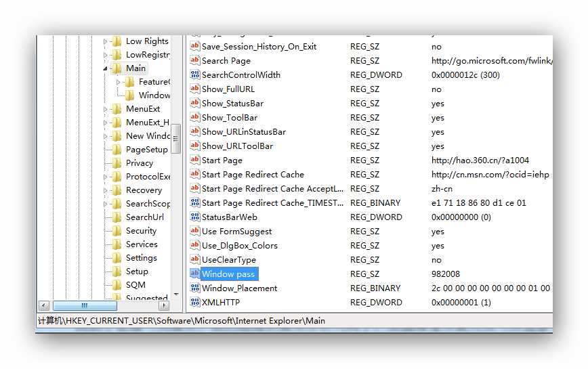Click the Start Page string icon
Screen dimensions: 588x369
194,160
